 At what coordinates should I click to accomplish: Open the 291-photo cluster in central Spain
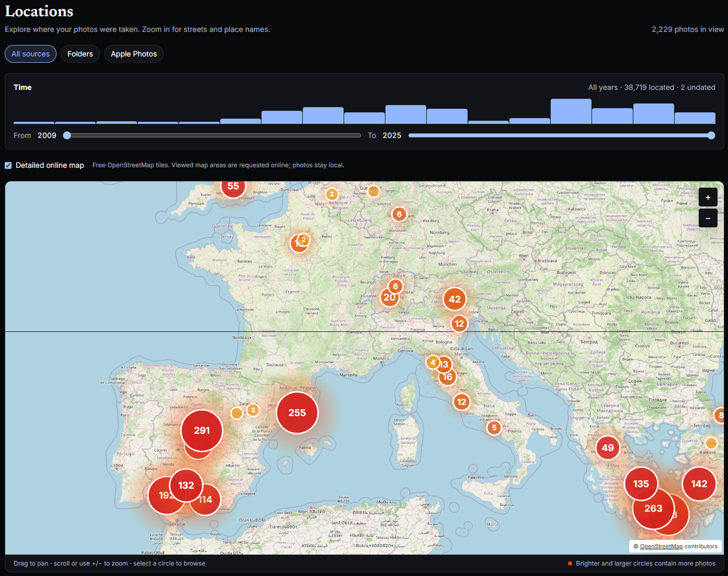[202, 431]
